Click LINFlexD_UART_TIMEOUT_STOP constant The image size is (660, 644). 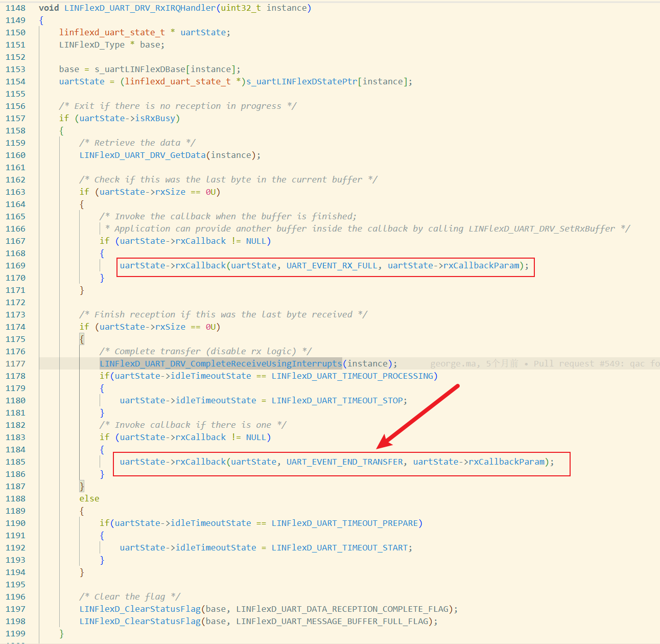[337, 400]
